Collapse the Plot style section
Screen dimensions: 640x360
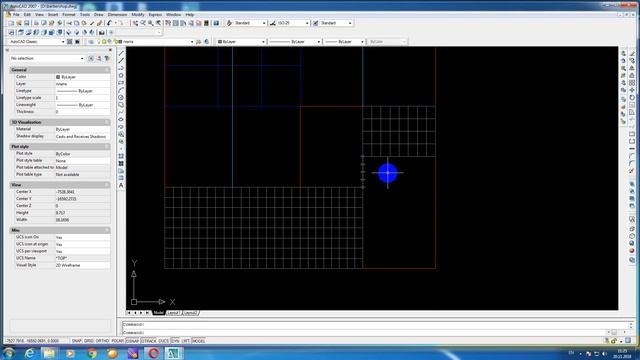click(x=107, y=146)
